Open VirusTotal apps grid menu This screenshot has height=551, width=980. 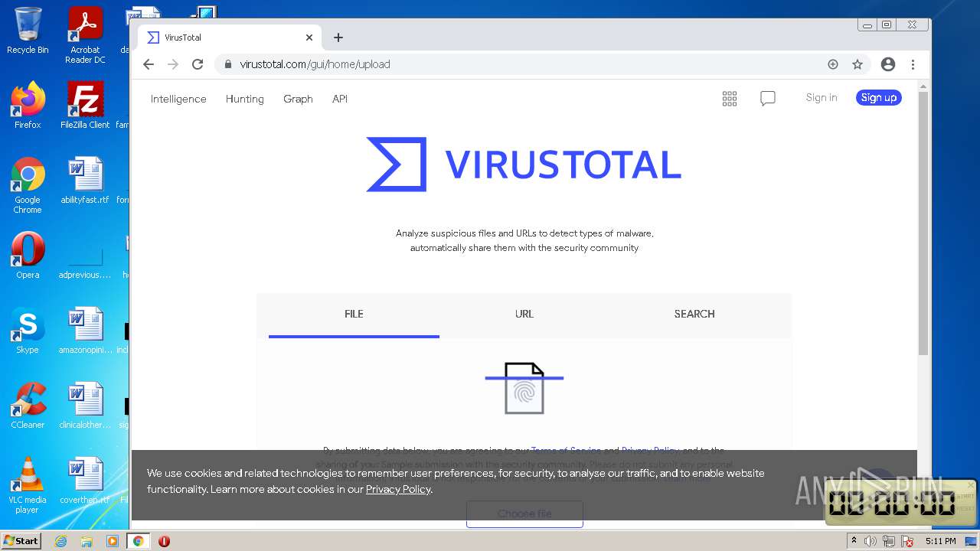[x=730, y=98]
